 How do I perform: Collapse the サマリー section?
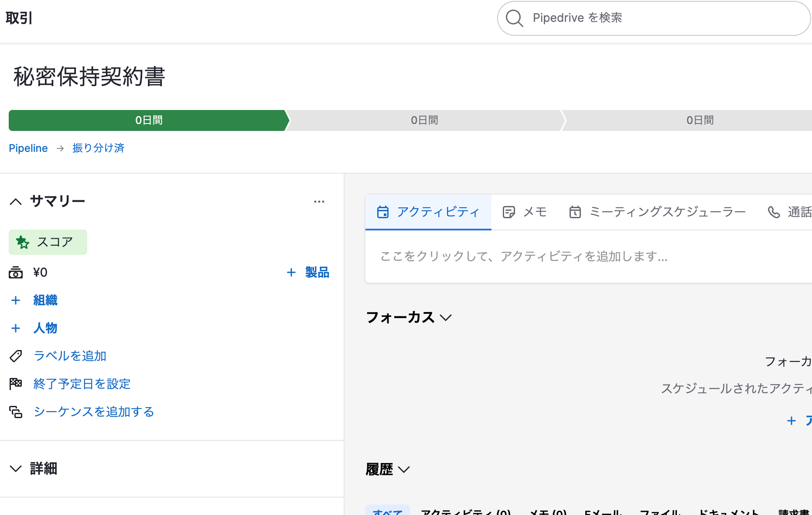click(16, 202)
